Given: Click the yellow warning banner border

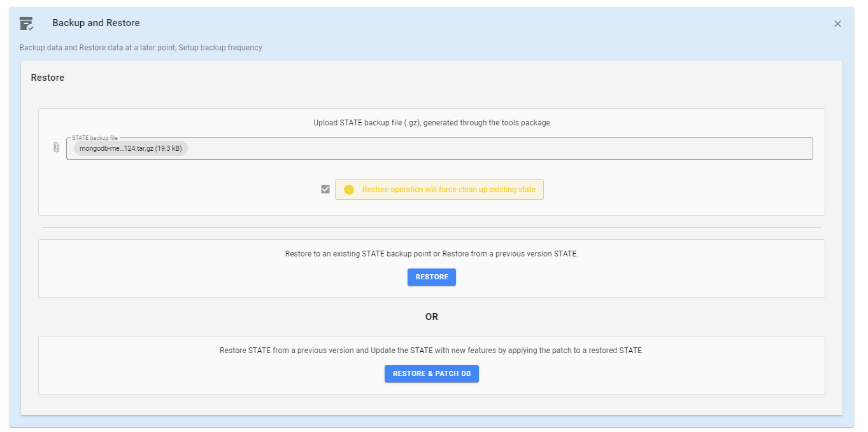Looking at the screenshot, I should (x=439, y=180).
